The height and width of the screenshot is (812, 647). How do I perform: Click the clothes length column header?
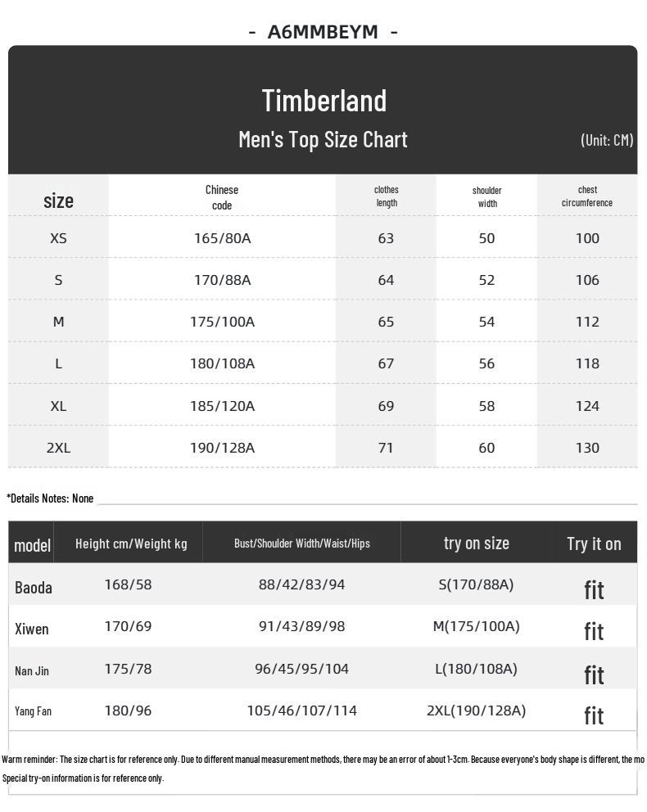click(x=387, y=196)
